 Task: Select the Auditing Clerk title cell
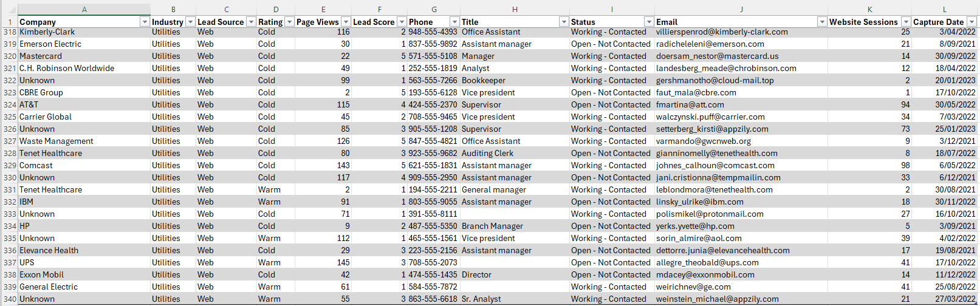coord(515,153)
